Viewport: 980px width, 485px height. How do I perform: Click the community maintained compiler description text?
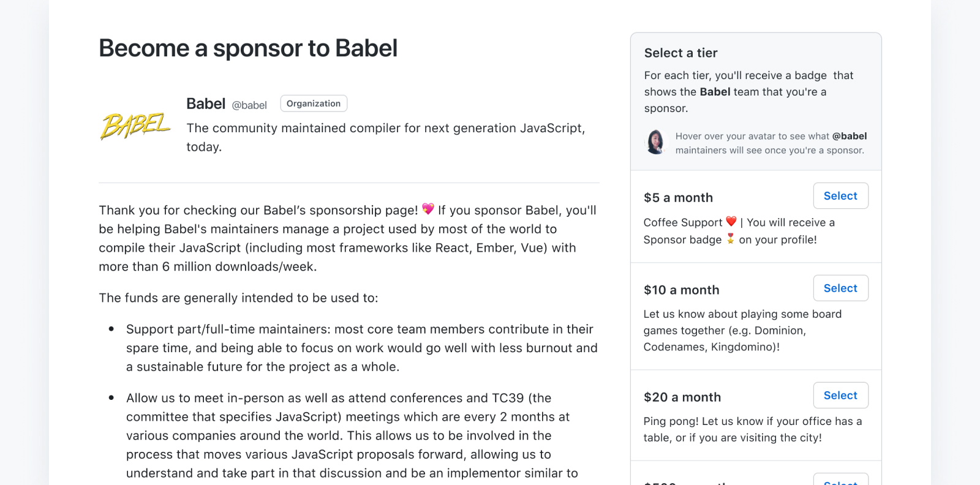386,137
